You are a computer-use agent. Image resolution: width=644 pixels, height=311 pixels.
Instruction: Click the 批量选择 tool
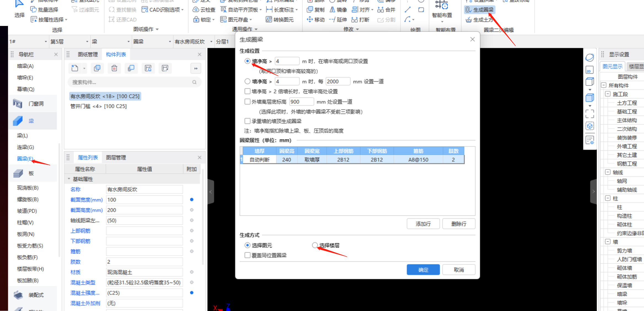click(44, 10)
